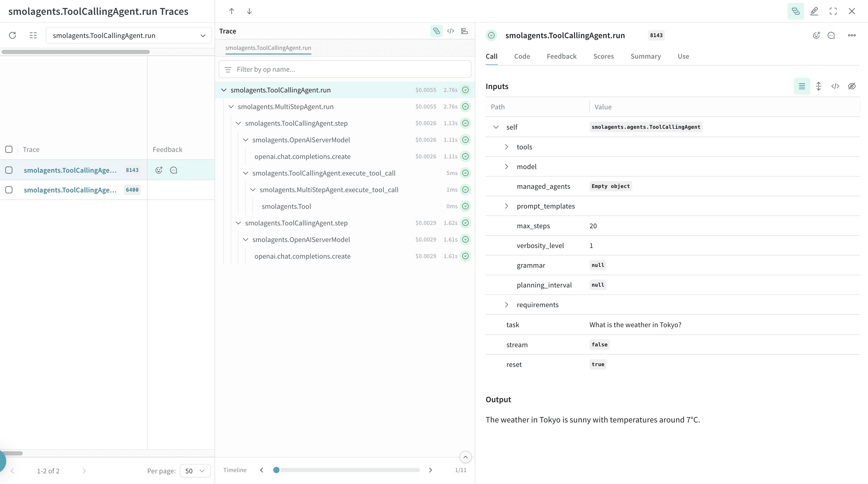Open trace link with ID 8143
Screen dimensions: 868x484
pyautogui.click(x=70, y=170)
